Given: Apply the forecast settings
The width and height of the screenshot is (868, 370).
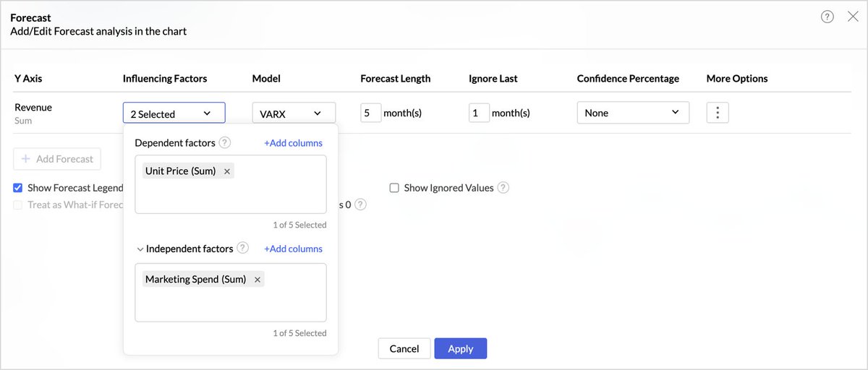Looking at the screenshot, I should click(461, 348).
